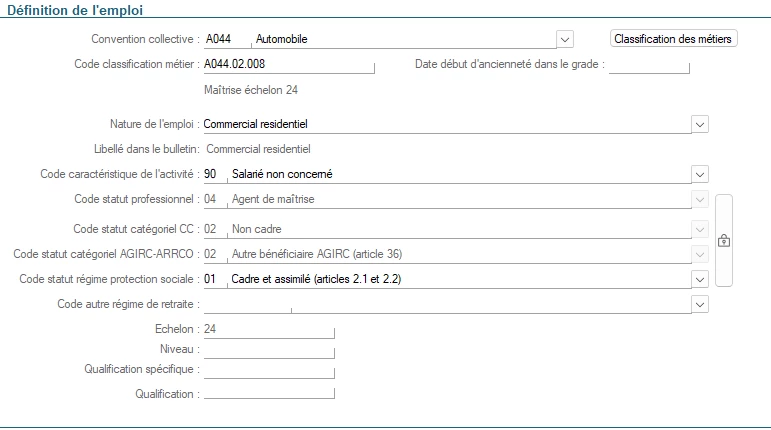Click the Classification des métiers button
Viewport: 771px width, 430px height.
673,40
